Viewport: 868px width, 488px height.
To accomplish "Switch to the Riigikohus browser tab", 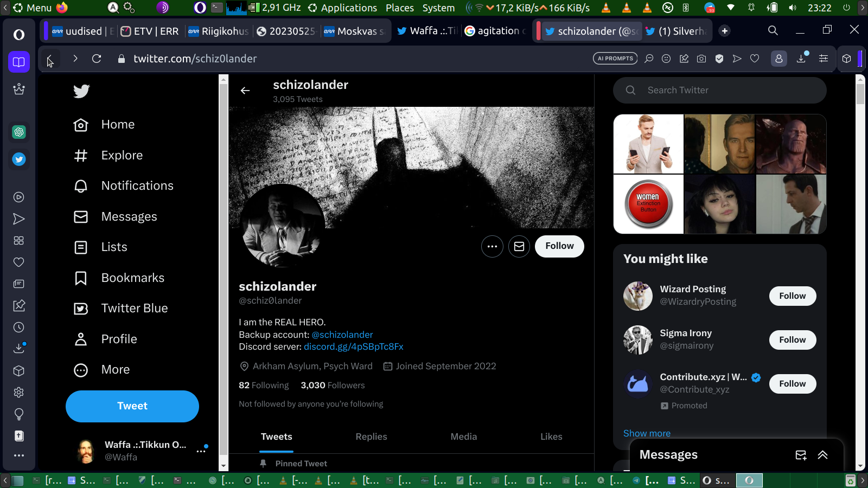I will pyautogui.click(x=218, y=31).
